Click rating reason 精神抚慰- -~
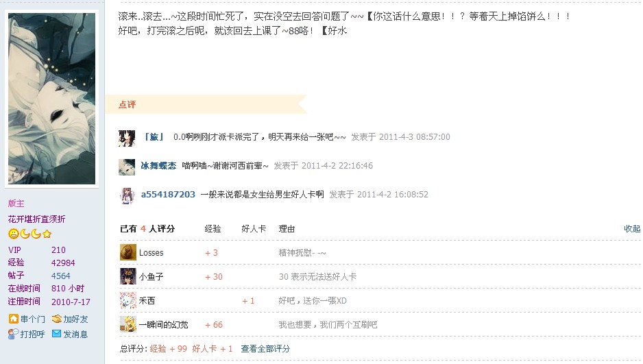 point(302,253)
